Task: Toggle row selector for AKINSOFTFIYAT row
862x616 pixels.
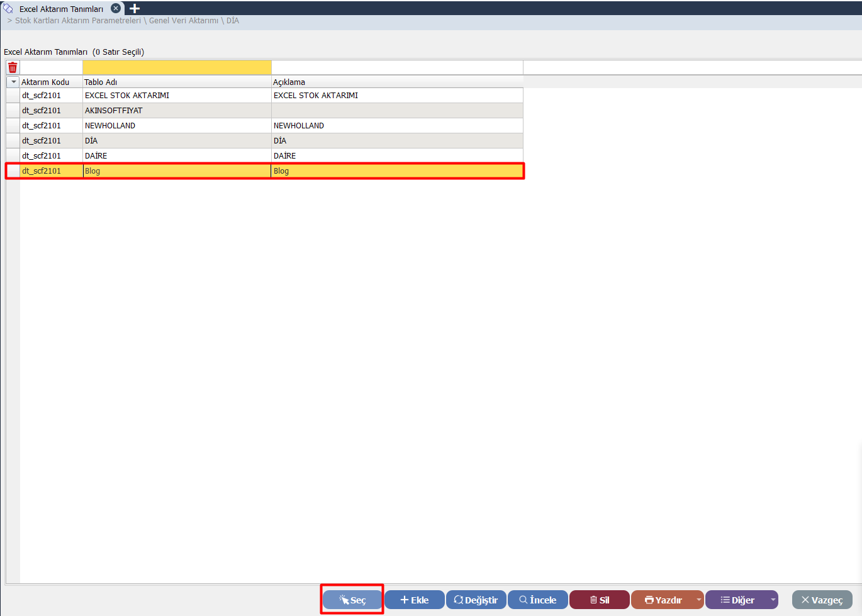Action: [13, 111]
